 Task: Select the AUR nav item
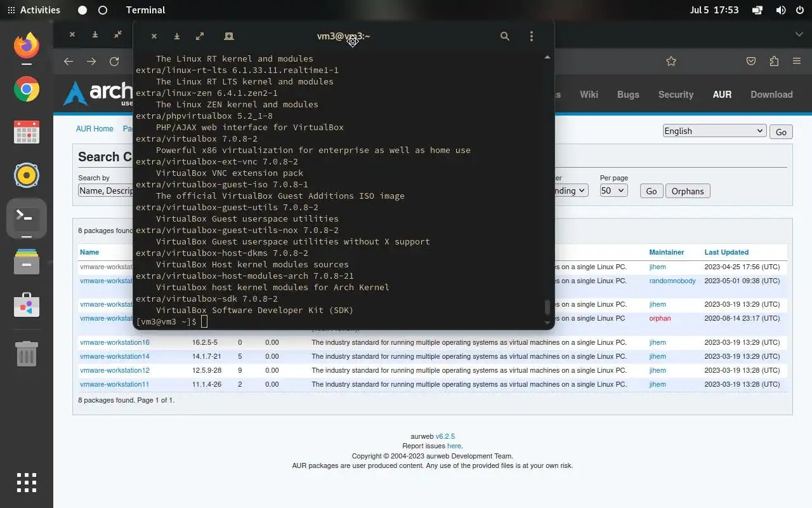(x=722, y=94)
